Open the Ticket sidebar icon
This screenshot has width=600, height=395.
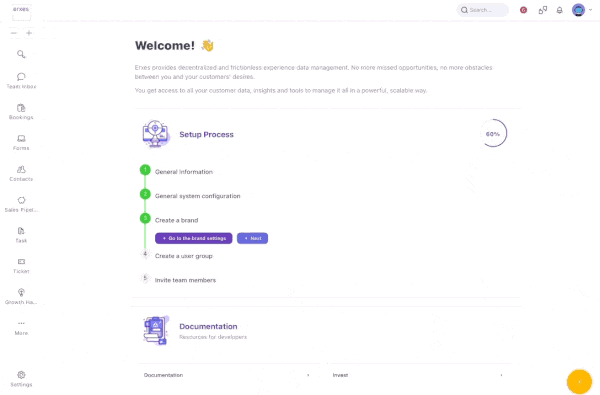21,266
